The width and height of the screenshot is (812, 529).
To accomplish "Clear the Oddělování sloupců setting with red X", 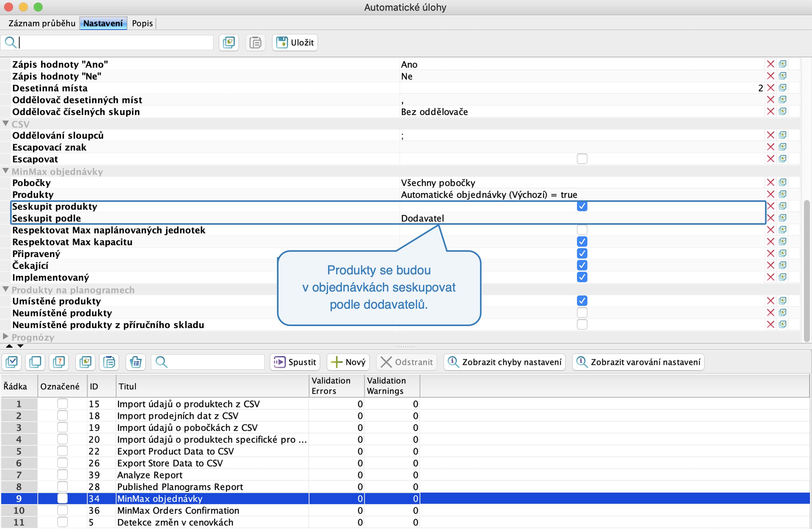I will (770, 135).
